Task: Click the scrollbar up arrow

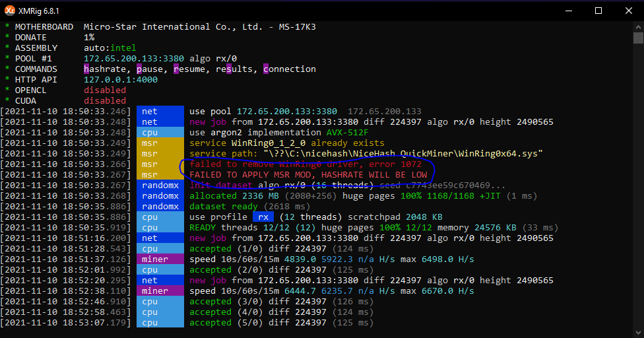Action: [638, 26]
